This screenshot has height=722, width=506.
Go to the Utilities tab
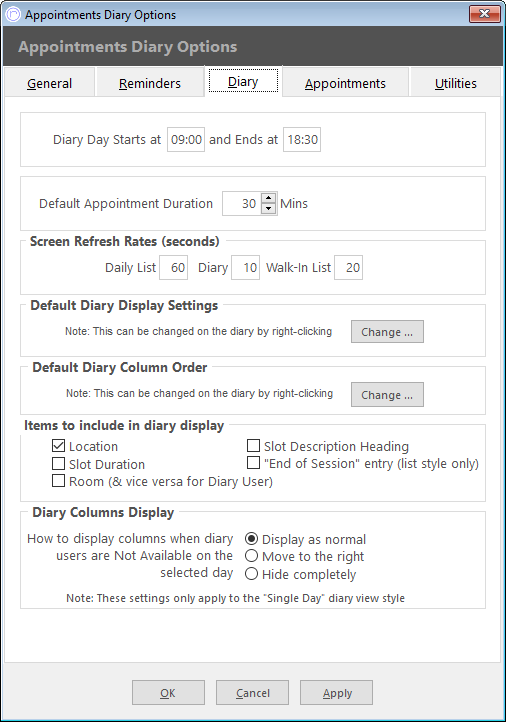tap(455, 83)
